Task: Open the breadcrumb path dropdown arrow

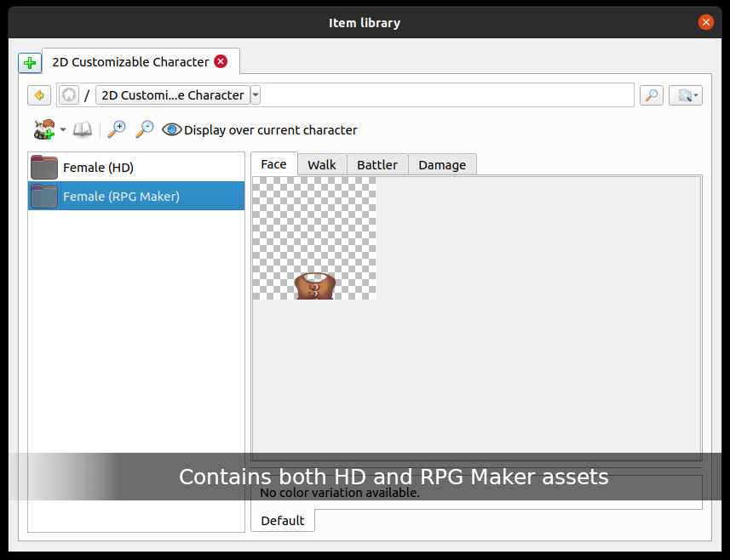Action: point(256,95)
